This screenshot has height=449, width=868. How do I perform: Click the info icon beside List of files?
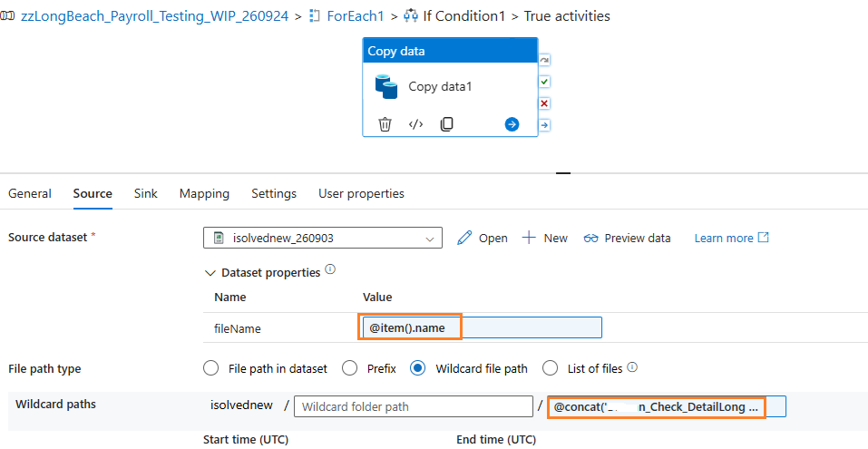click(633, 366)
